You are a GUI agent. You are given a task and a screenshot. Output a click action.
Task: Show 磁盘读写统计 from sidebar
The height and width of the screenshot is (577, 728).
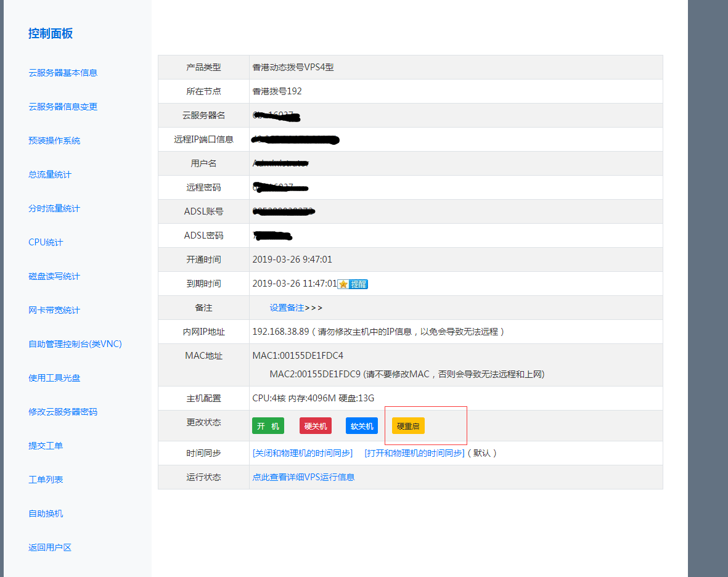(x=54, y=276)
